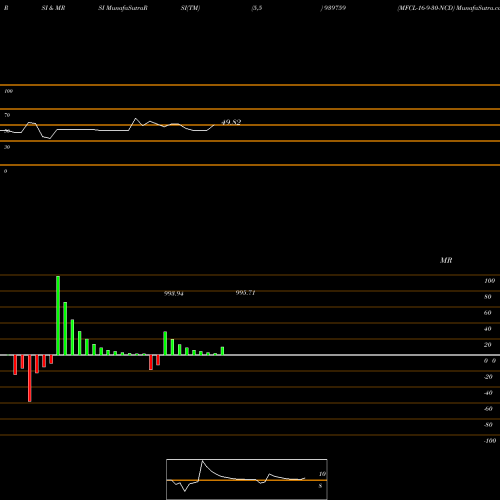Click the MR axis label '60'
This screenshot has height=500, width=500.
click(x=488, y=313)
